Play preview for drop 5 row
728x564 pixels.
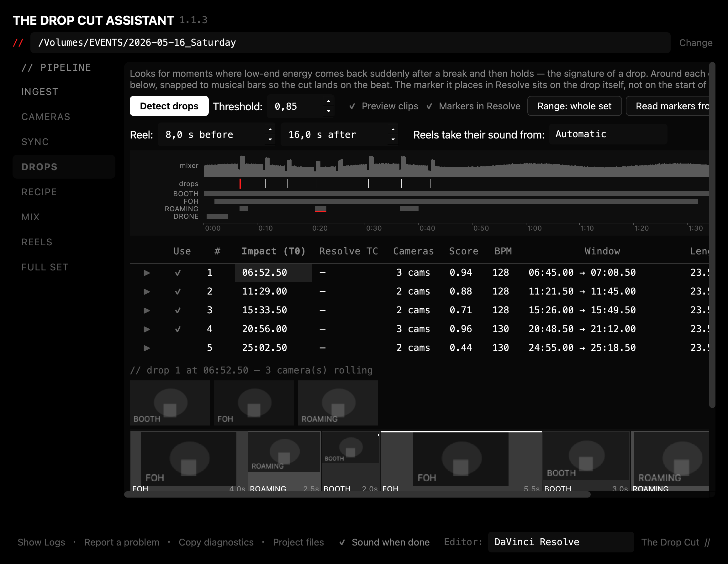[x=147, y=348]
